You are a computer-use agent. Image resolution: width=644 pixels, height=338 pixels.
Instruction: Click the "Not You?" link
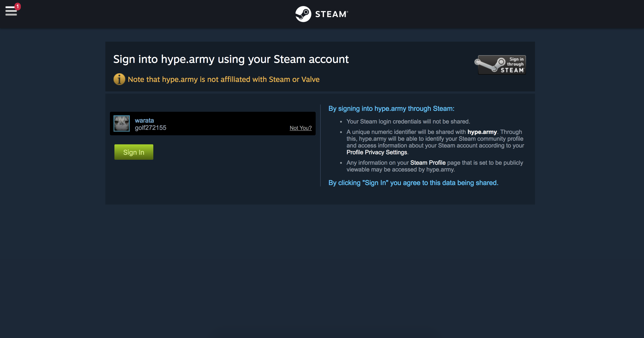[x=301, y=128]
